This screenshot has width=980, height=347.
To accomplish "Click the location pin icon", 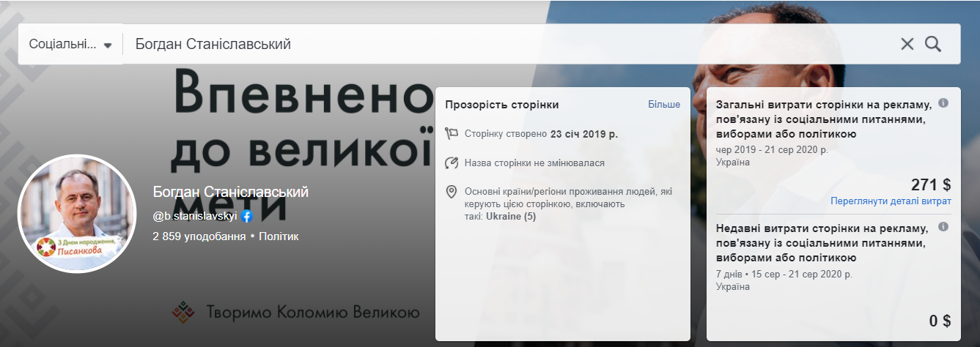I will [452, 192].
